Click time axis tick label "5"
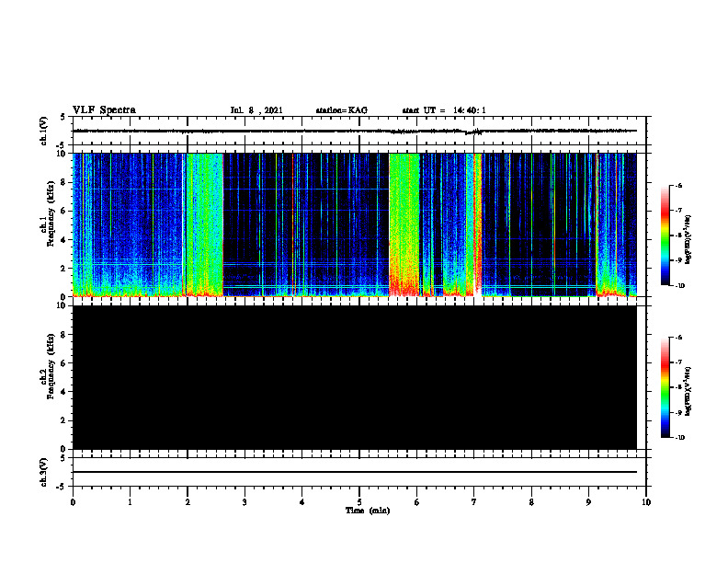The image size is (728, 563). [x=359, y=502]
